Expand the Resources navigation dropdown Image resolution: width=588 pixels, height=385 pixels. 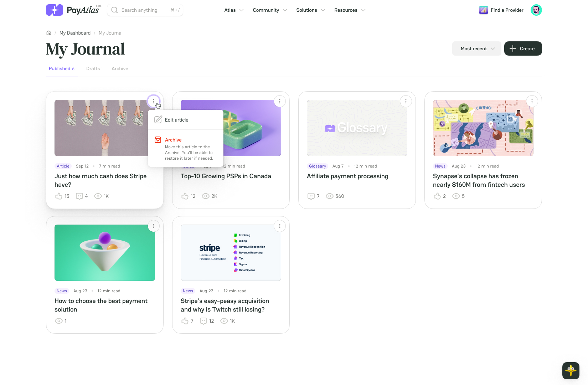350,10
